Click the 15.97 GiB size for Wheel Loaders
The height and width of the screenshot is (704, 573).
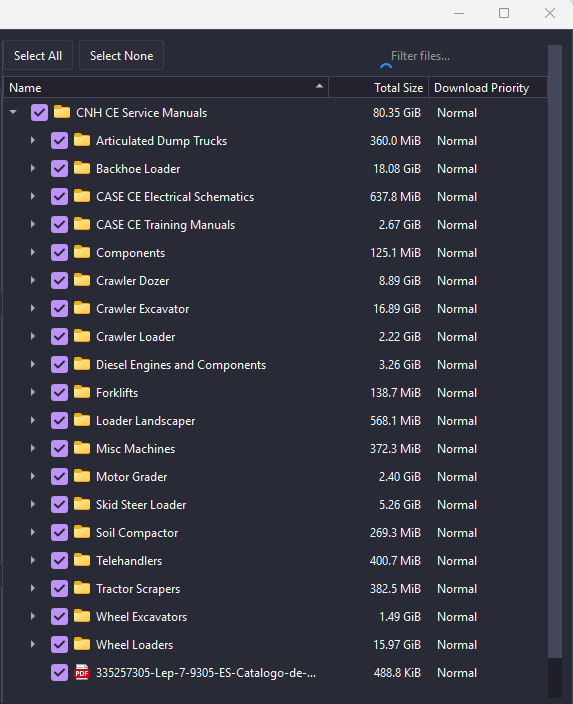pyautogui.click(x=397, y=645)
